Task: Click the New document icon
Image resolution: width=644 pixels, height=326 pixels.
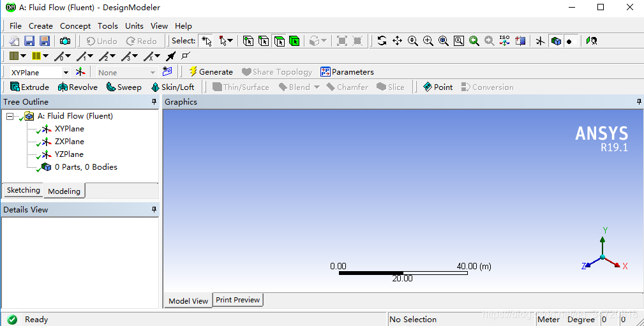Action: [15, 41]
